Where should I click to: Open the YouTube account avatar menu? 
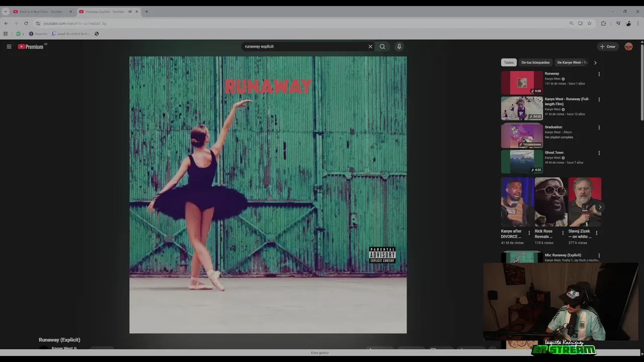pyautogui.click(x=628, y=46)
